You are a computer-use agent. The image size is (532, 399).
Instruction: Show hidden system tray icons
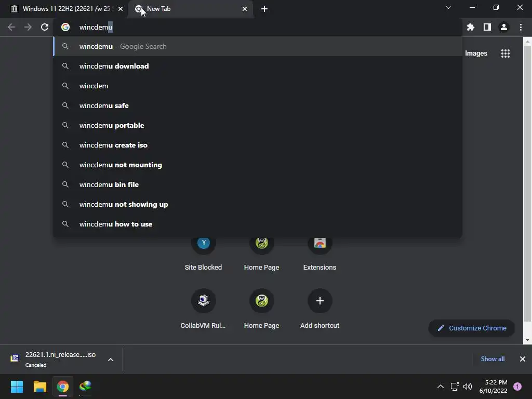(x=441, y=387)
